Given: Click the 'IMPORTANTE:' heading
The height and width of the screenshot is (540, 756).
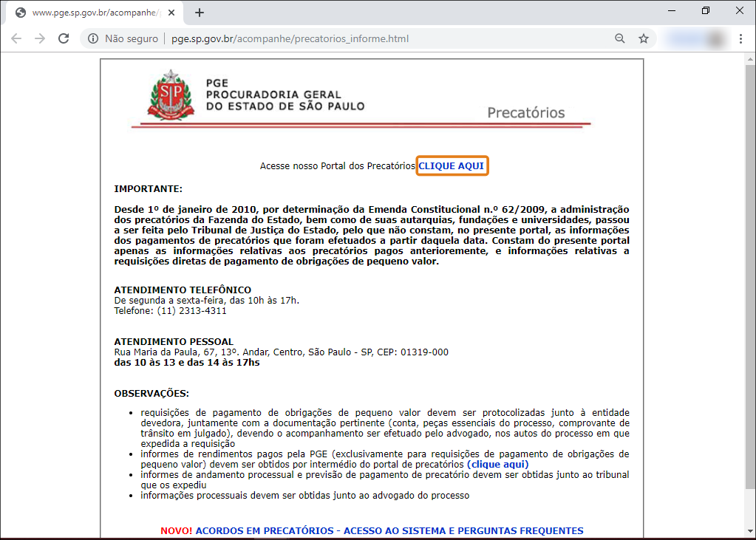Looking at the screenshot, I should [x=149, y=189].
